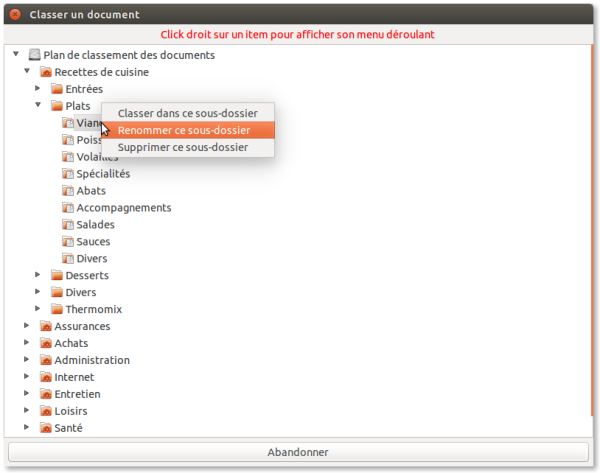Click the Santé folder icon
This screenshot has height=473, width=600.
(x=45, y=428)
